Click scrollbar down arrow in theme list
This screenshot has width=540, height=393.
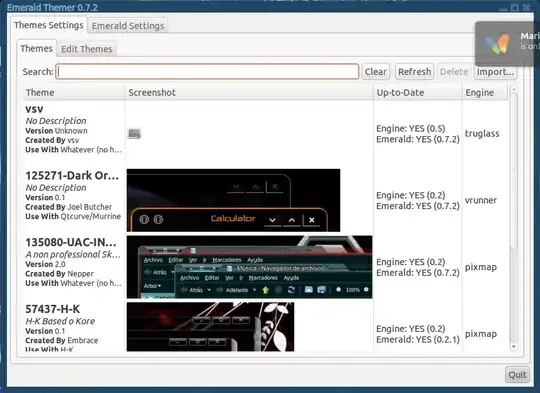point(513,347)
